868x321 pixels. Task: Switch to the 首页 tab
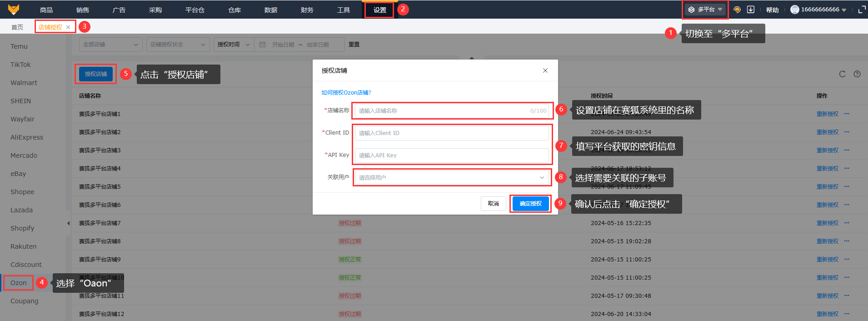tap(17, 27)
